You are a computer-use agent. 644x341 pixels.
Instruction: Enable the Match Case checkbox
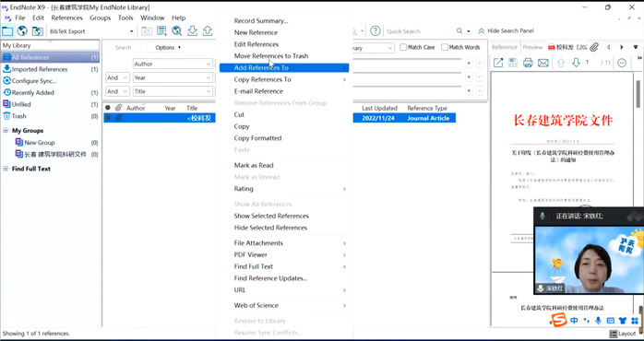pos(403,47)
